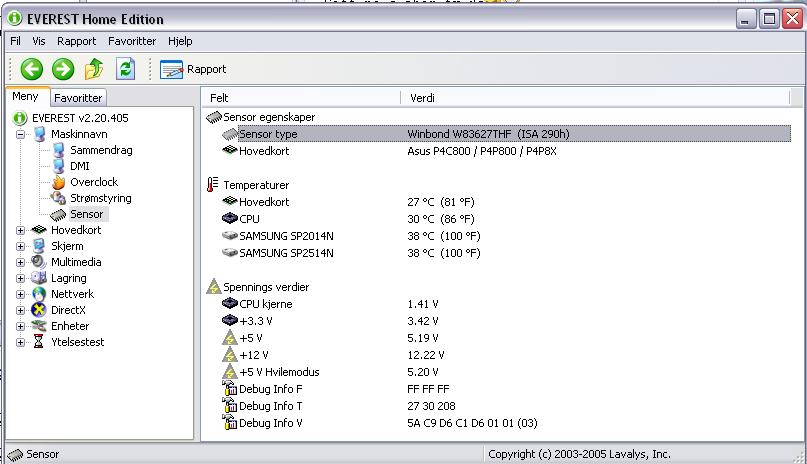
Task: Click the Rapport toolbar button label
Action: [206, 69]
